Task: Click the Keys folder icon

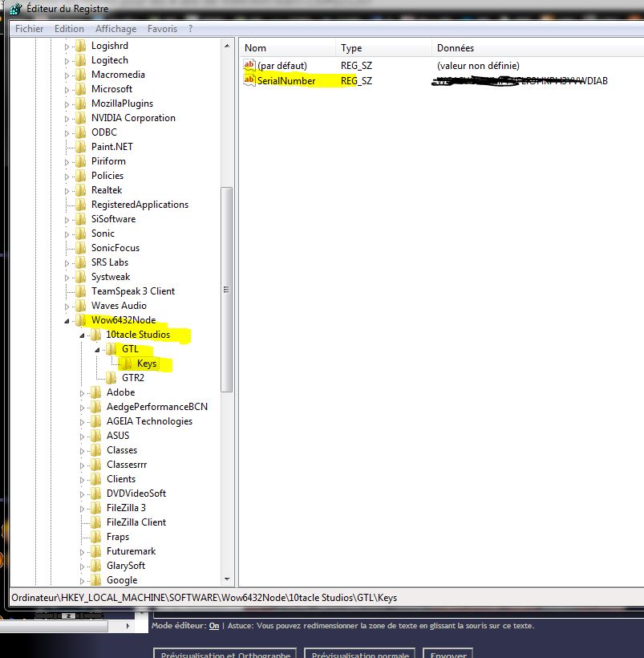Action: 126,364
